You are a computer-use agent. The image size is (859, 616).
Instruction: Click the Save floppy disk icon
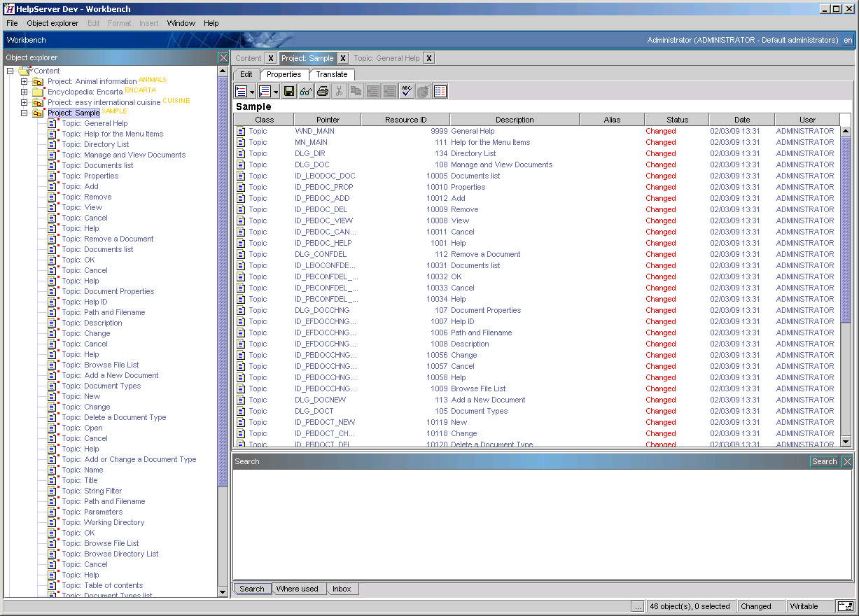pos(288,91)
